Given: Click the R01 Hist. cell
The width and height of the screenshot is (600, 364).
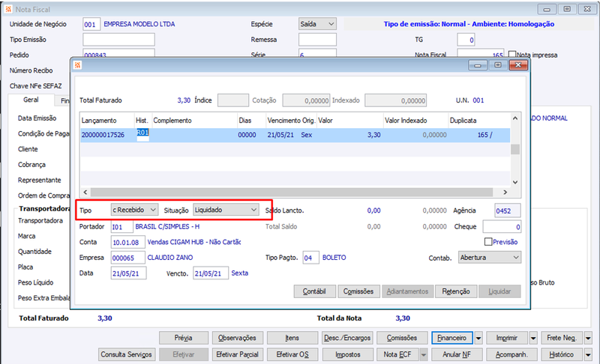Looking at the screenshot, I should pos(142,135).
